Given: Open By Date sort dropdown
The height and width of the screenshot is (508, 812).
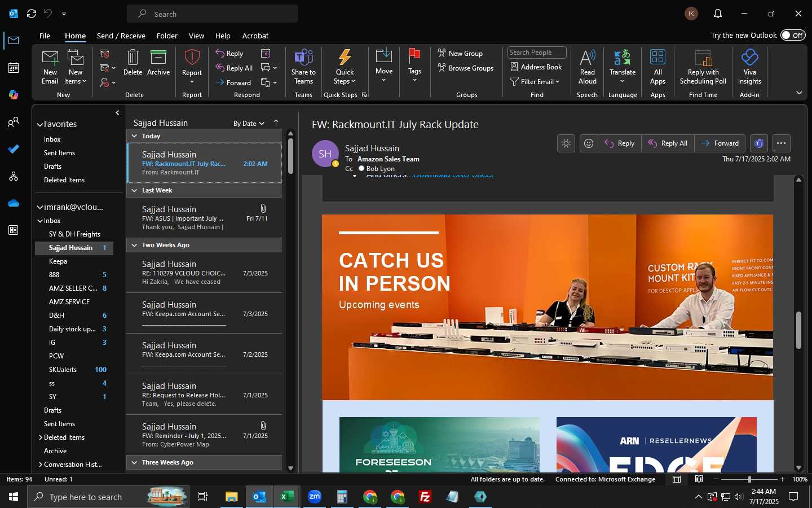Looking at the screenshot, I should click(x=249, y=123).
